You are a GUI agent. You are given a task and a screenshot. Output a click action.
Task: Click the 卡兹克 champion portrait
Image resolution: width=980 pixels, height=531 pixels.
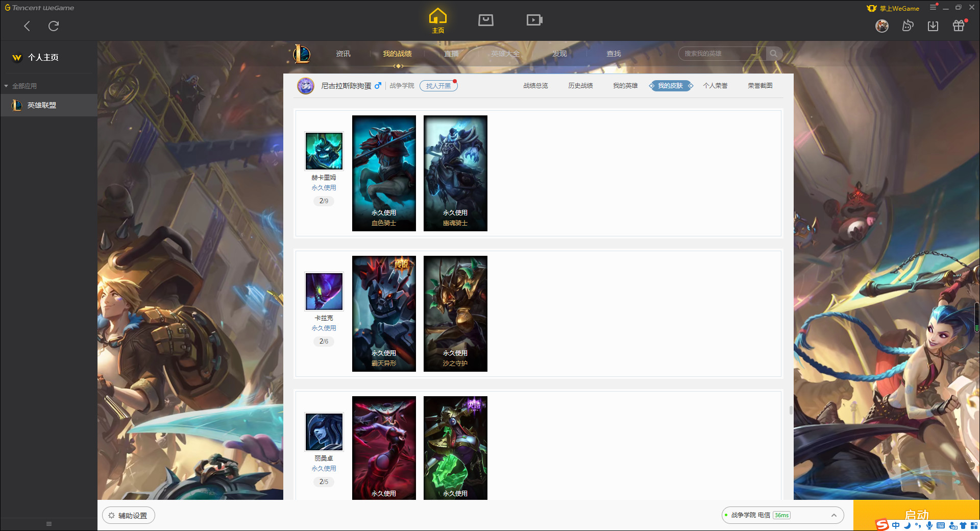[x=324, y=292]
